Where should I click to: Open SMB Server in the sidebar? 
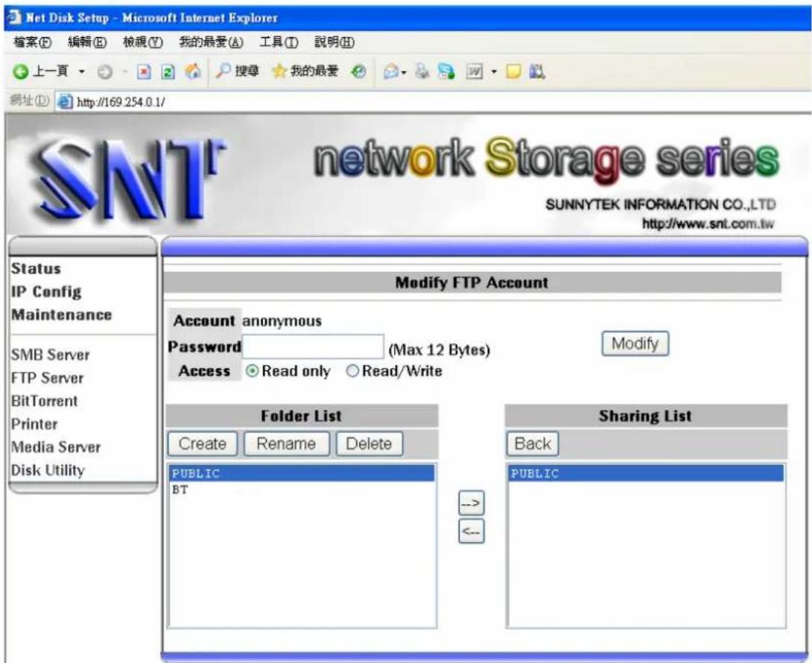[x=50, y=355]
